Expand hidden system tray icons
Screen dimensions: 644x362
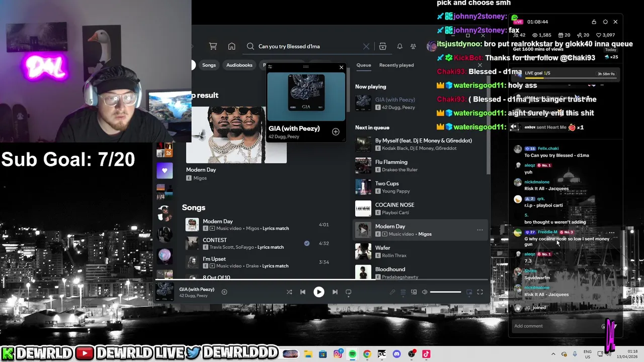[x=553, y=354]
